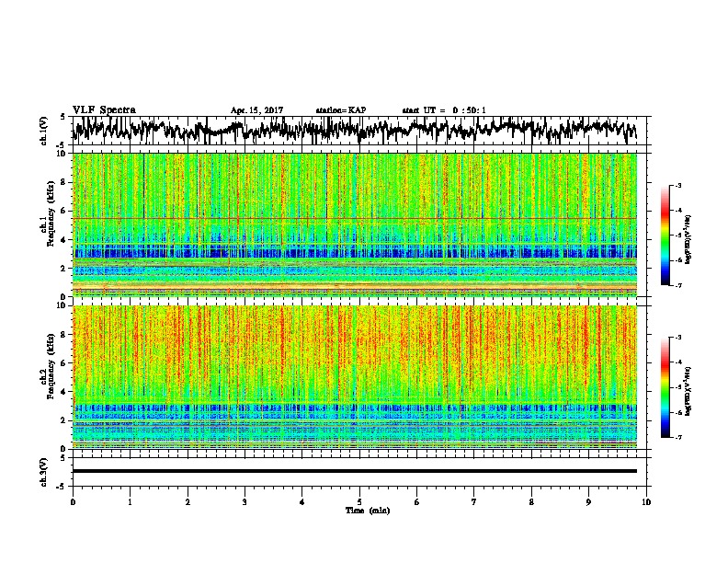
Task: Click the time axis tick label "5"
Action: (x=359, y=502)
